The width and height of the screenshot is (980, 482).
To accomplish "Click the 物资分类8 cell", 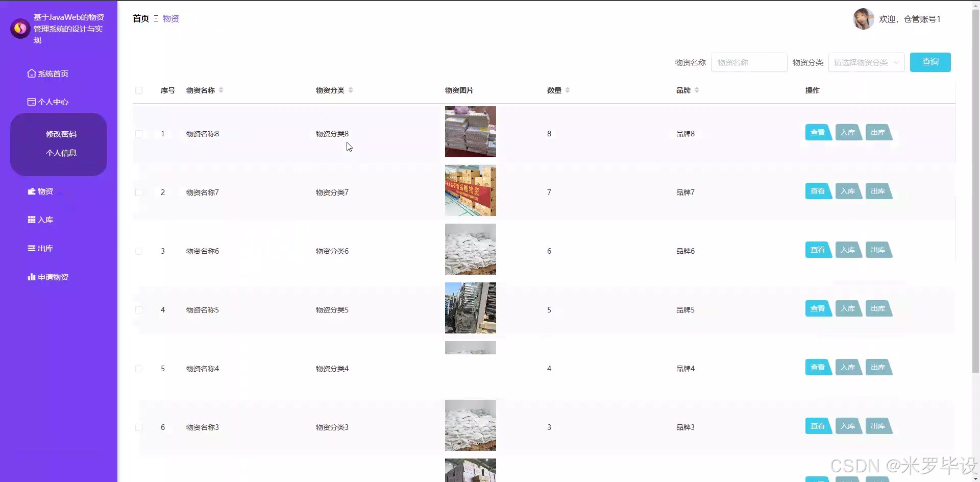I will 332,134.
